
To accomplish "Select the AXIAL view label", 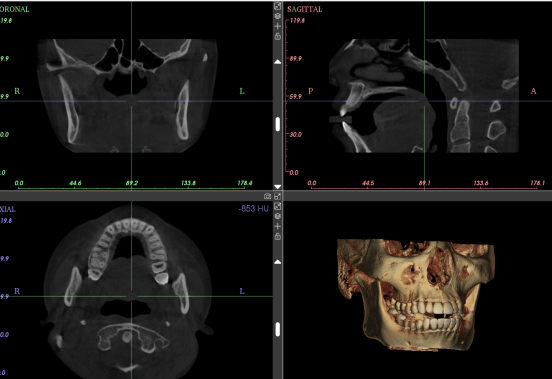I will [x=8, y=209].
